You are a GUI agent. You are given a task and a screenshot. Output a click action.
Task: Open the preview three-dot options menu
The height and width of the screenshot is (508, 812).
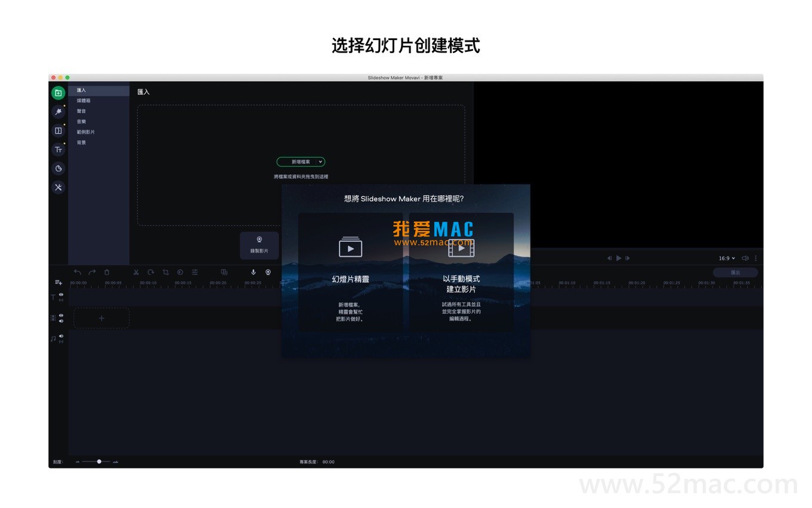point(756,258)
